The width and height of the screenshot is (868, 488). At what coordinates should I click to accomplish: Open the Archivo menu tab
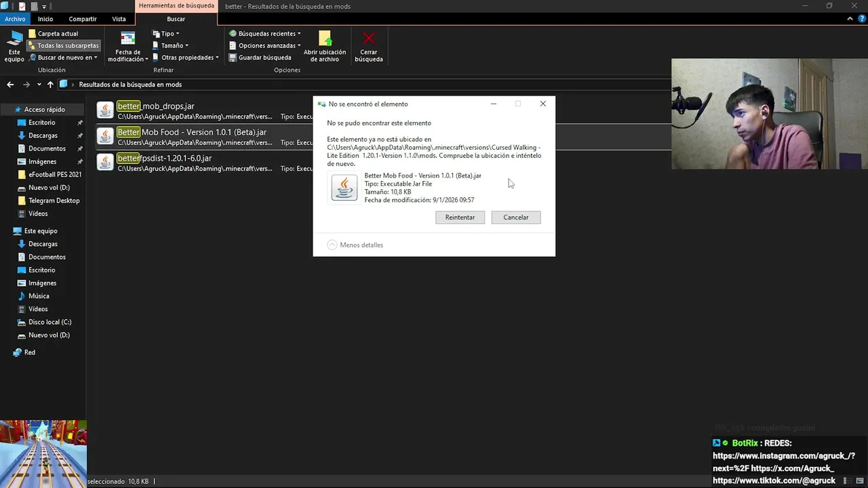[x=15, y=19]
